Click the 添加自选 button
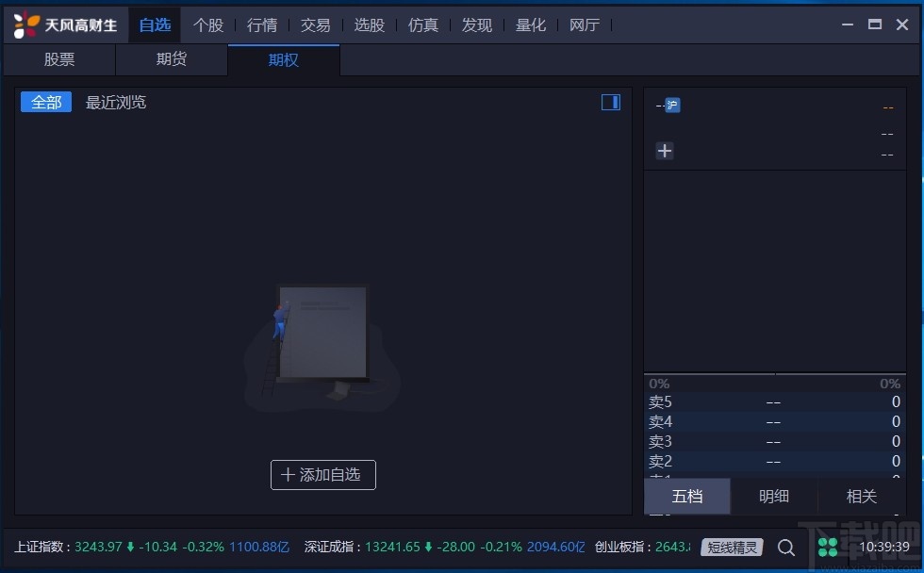 click(322, 475)
